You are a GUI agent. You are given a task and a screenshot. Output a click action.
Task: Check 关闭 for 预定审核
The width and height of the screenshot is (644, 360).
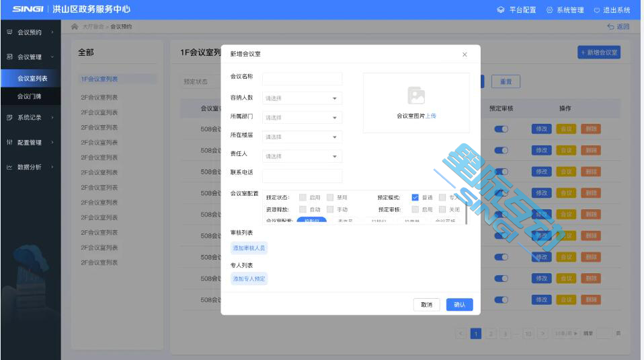point(442,209)
